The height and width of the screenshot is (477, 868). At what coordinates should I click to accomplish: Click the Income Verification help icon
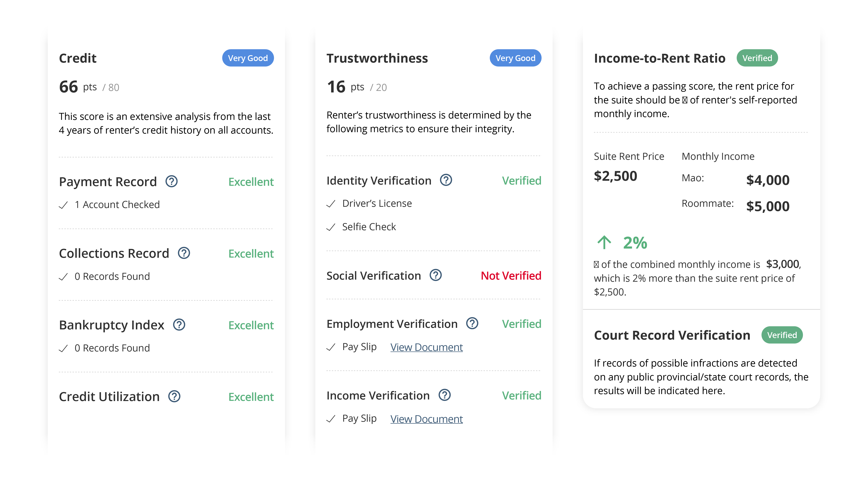(x=445, y=395)
